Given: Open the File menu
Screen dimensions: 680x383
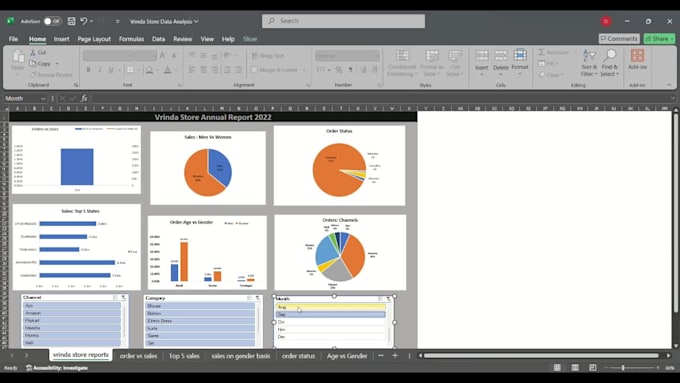Looking at the screenshot, I should [13, 39].
